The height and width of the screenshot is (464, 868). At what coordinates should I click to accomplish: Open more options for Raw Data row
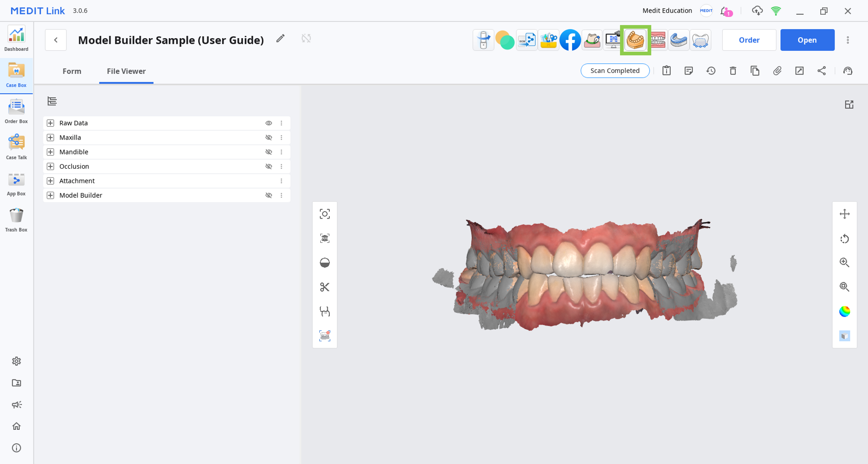pos(281,123)
